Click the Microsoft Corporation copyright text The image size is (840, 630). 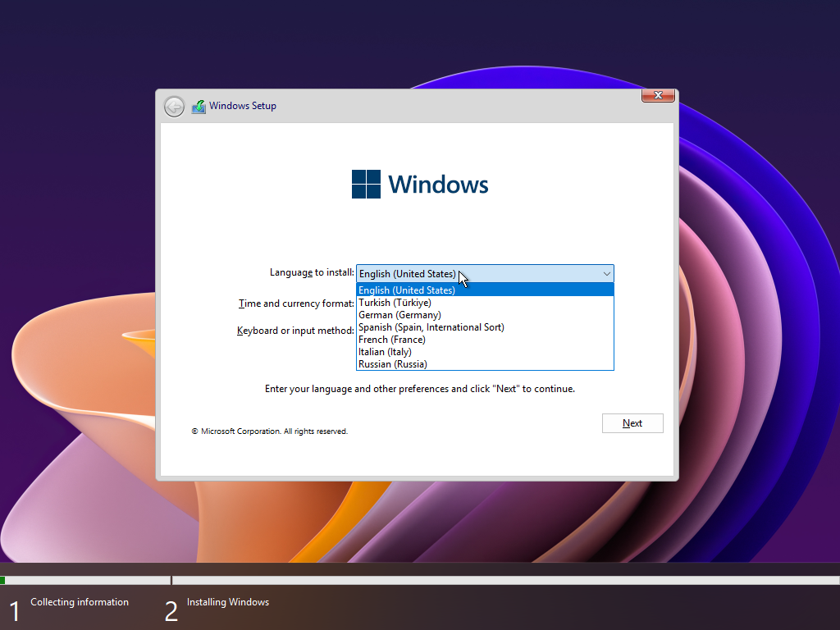tap(269, 431)
